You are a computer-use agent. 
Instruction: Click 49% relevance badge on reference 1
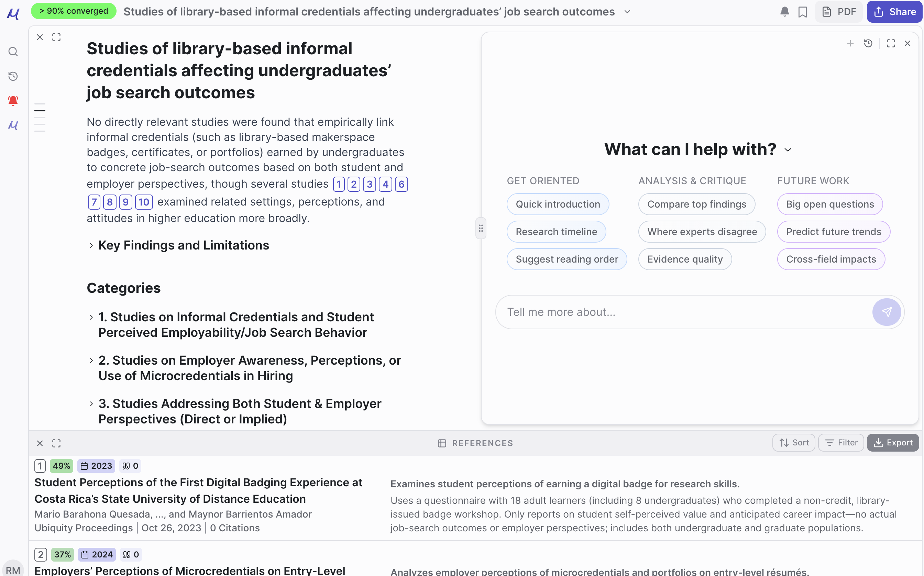(61, 466)
